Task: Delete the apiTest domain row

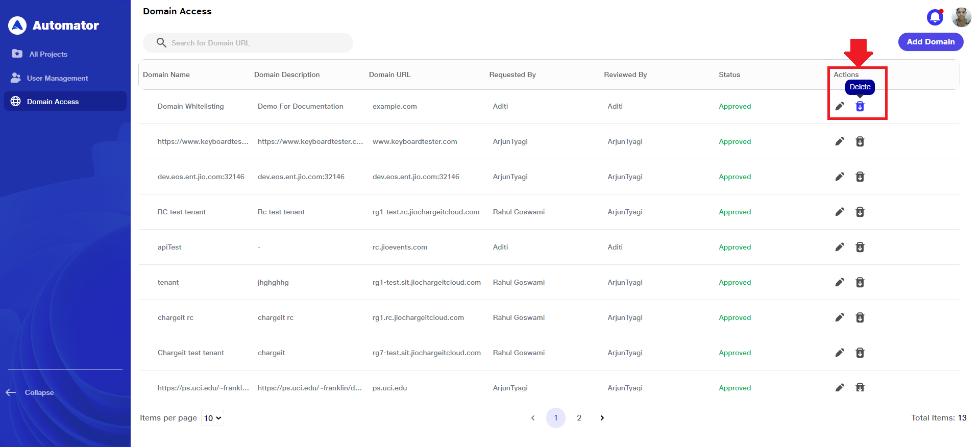Action: (860, 247)
